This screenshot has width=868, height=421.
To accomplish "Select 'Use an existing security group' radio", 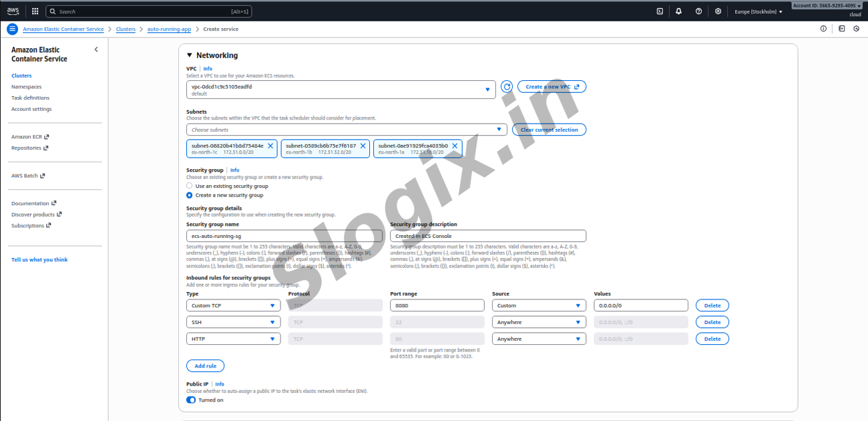I will pos(190,186).
